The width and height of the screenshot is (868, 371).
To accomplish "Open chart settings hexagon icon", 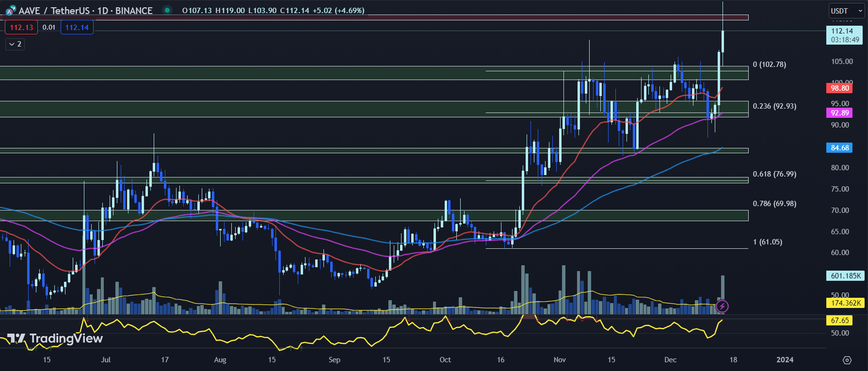I will (x=847, y=360).
